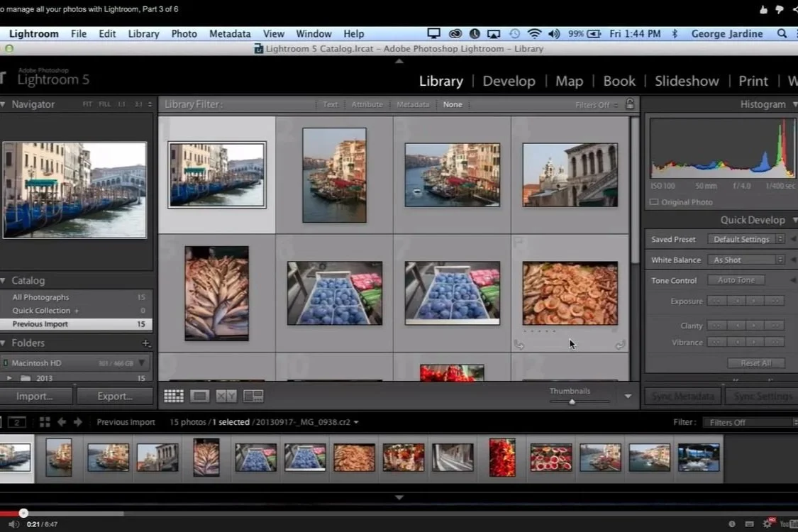Screen dimensions: 798x532
Task: Click the Bluetooth icon in menu bar
Action: 675,33
